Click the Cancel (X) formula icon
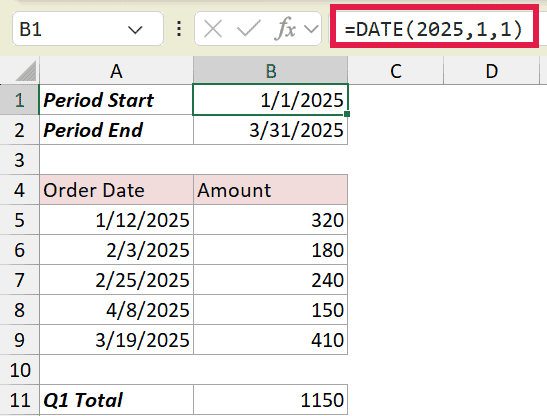The height and width of the screenshot is (416, 547). pos(213,29)
